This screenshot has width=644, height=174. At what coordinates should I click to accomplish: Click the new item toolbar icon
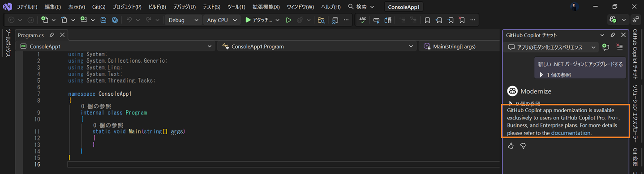point(44,20)
